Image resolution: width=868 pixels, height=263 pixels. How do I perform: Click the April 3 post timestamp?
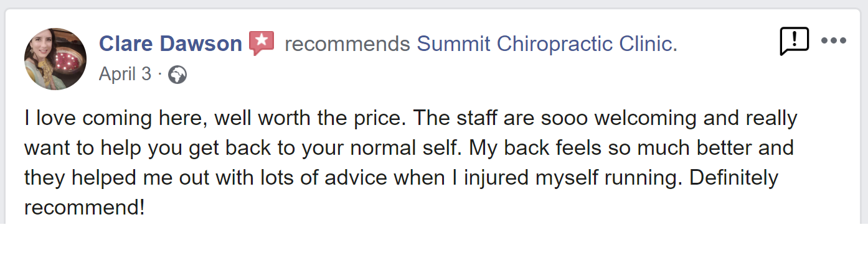point(125,75)
